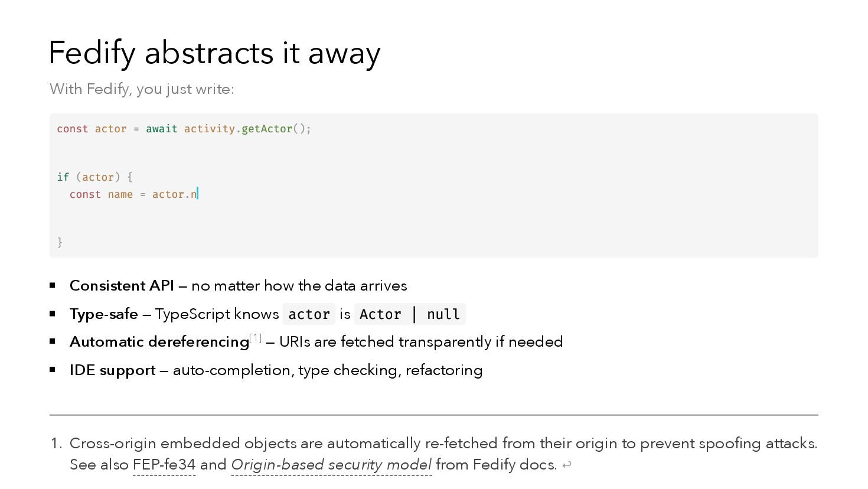Click the 'if (actor) {' code line

[94, 177]
